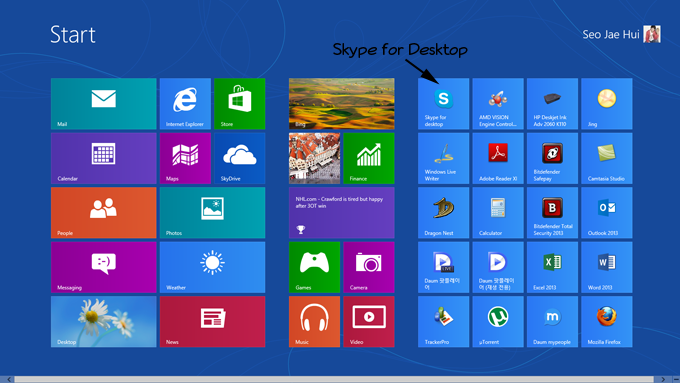Launch Dragon Nest
Image resolution: width=680 pixels, height=383 pixels.
444,213
